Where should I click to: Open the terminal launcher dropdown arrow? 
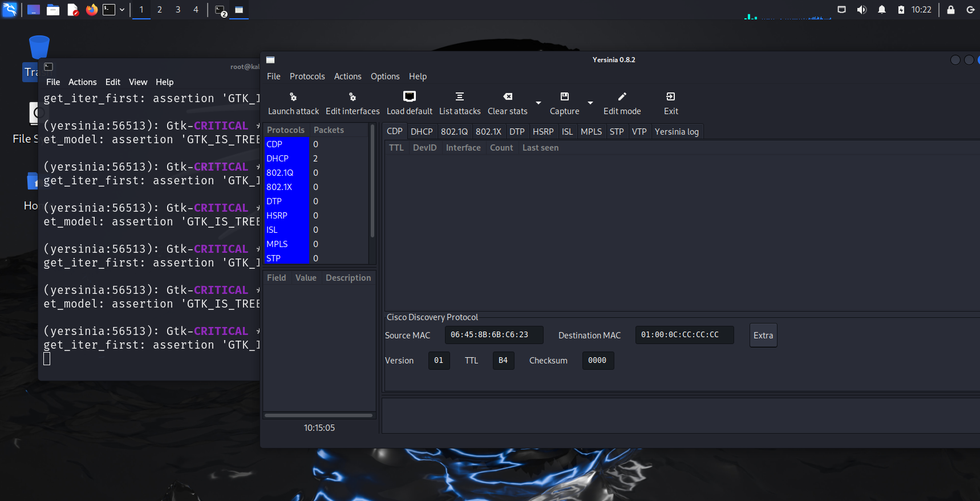coord(122,10)
